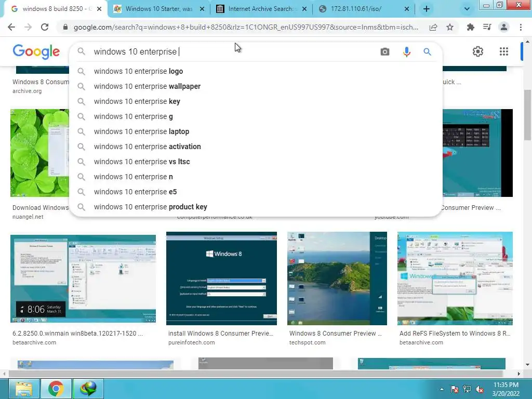The image size is (532, 399).
Task: Choose suggestion windows 10 enterprise vs ltsc
Action: [x=256, y=162]
